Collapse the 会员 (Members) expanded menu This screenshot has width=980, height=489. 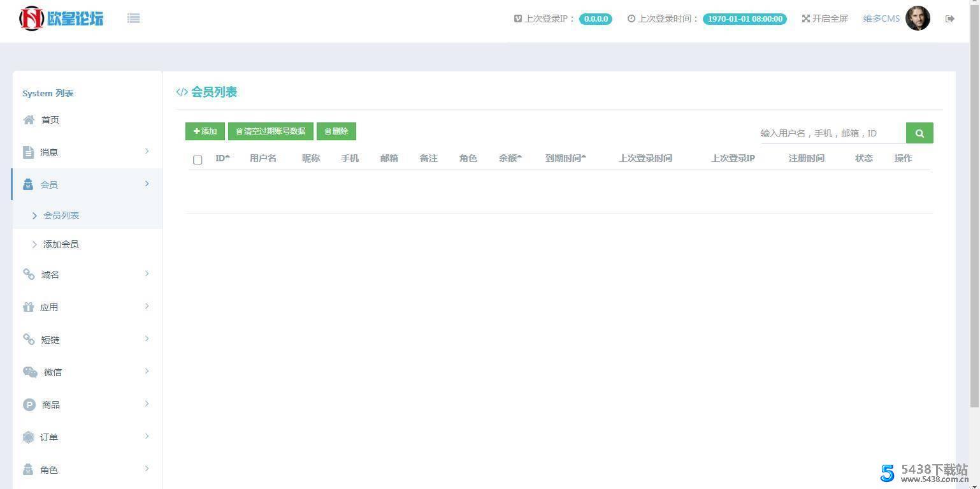point(147,184)
